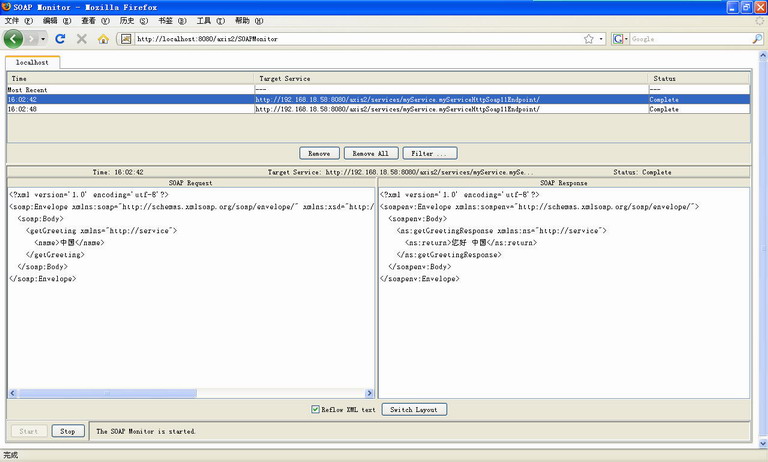Click the Stop monitor button

(x=68, y=431)
